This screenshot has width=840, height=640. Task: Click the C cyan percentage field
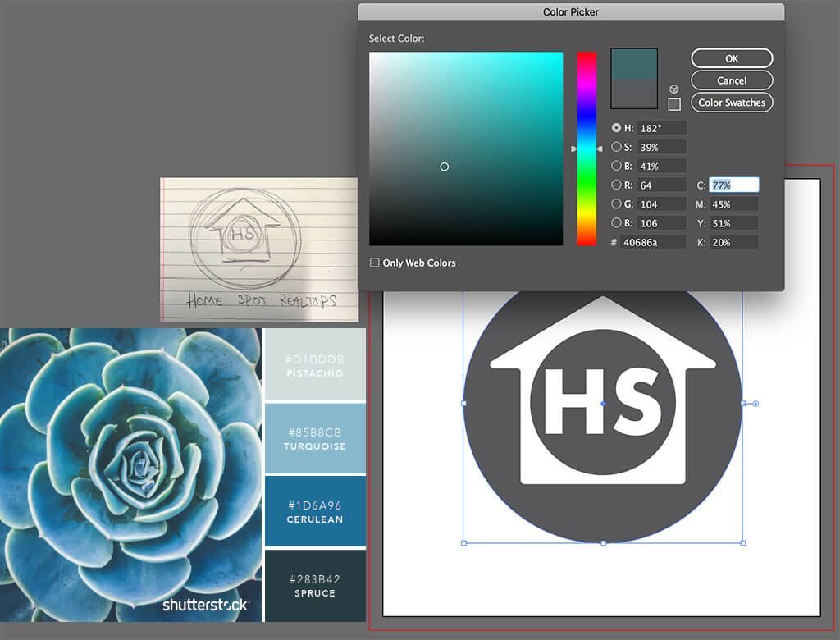(x=734, y=185)
